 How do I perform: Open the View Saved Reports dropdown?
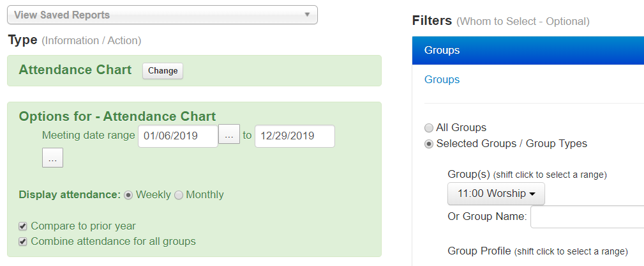[162, 15]
